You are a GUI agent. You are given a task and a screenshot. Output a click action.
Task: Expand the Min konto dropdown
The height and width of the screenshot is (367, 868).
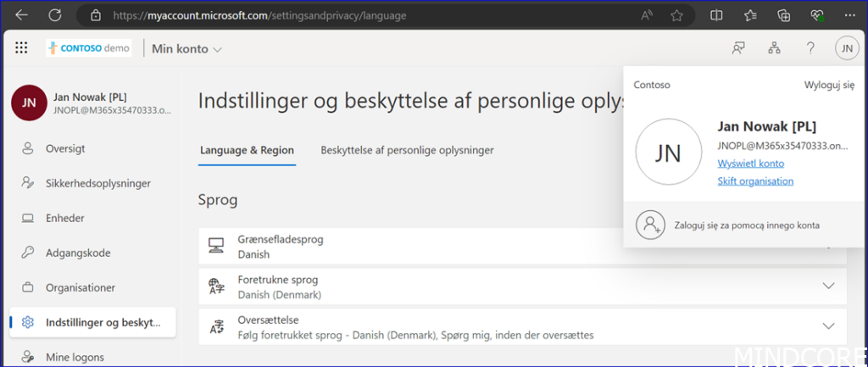coord(186,49)
